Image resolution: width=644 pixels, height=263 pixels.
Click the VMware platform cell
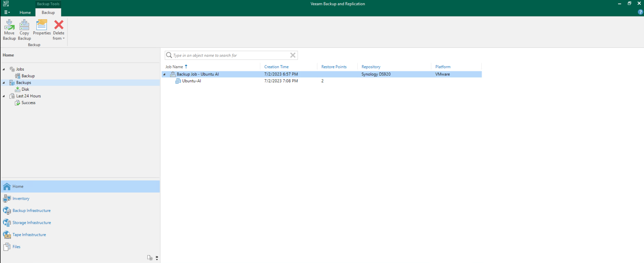point(442,74)
